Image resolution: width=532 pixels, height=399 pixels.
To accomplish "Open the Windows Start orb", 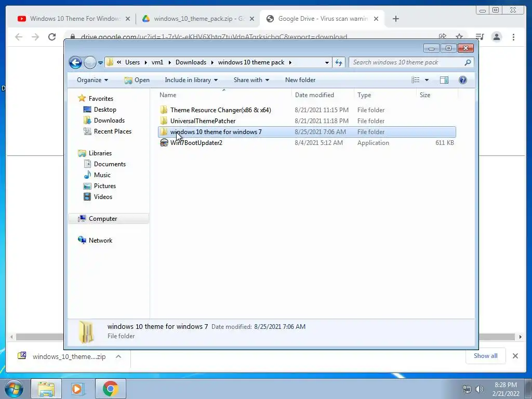I will 14,389.
